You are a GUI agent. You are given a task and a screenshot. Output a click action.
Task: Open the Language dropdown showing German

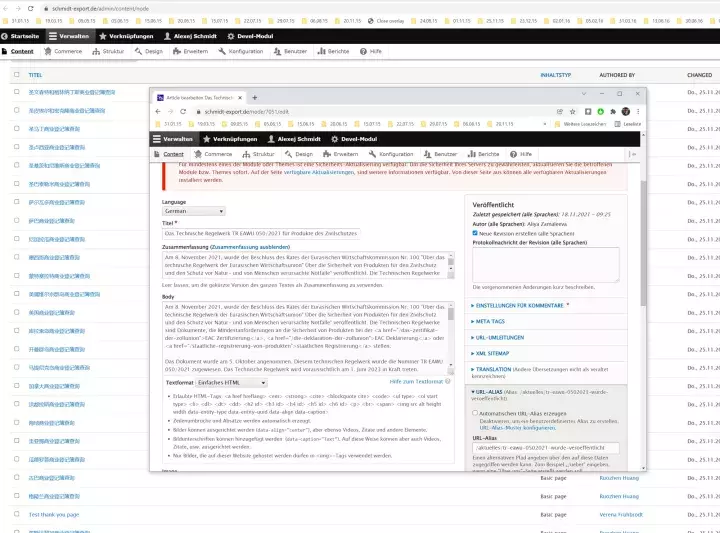pyautogui.click(x=193, y=211)
